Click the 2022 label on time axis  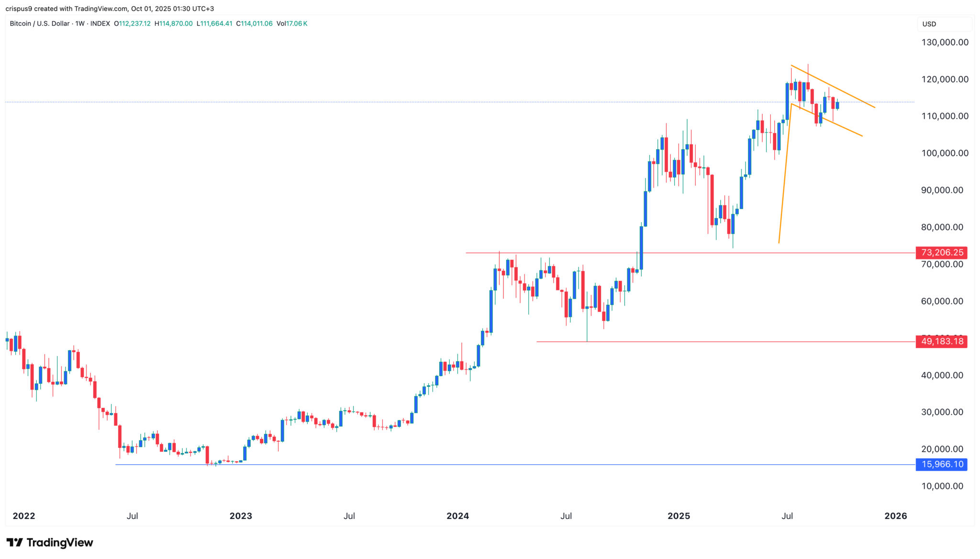coord(24,516)
